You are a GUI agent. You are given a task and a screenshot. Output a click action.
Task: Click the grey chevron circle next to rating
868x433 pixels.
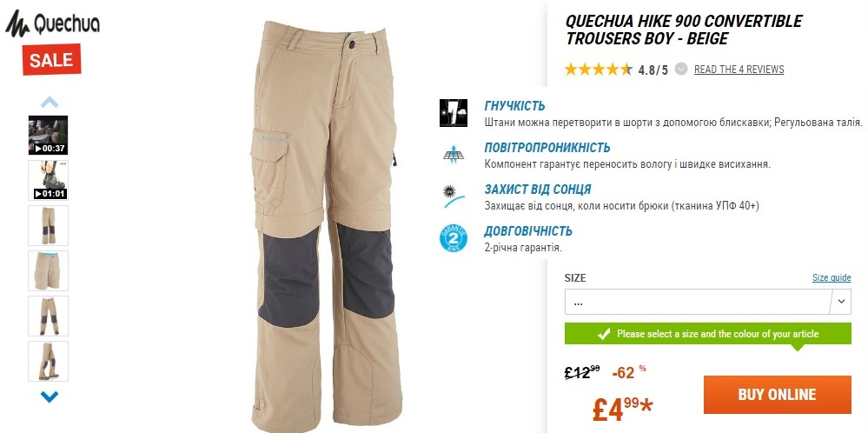pos(682,70)
